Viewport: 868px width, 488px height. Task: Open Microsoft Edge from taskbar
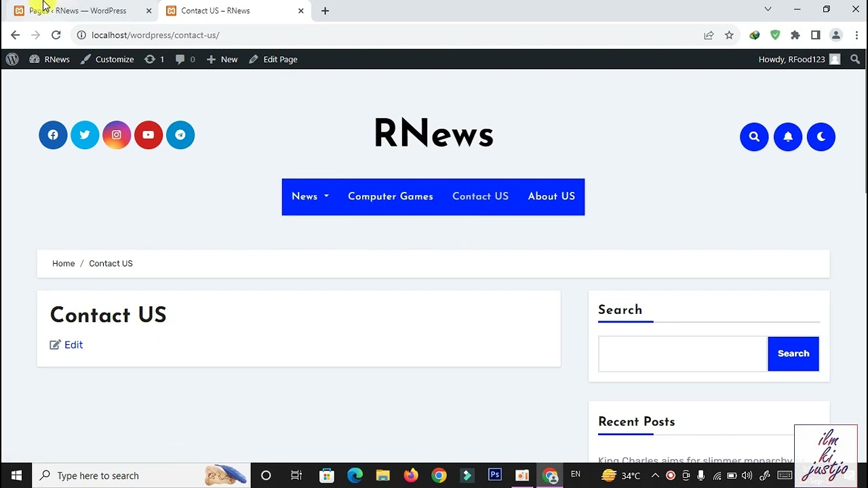pos(355,476)
